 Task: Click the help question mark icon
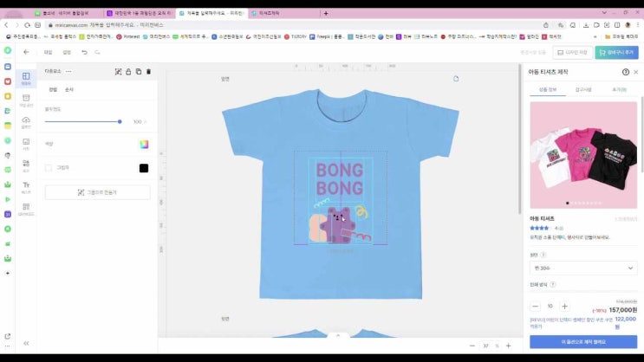pos(625,72)
